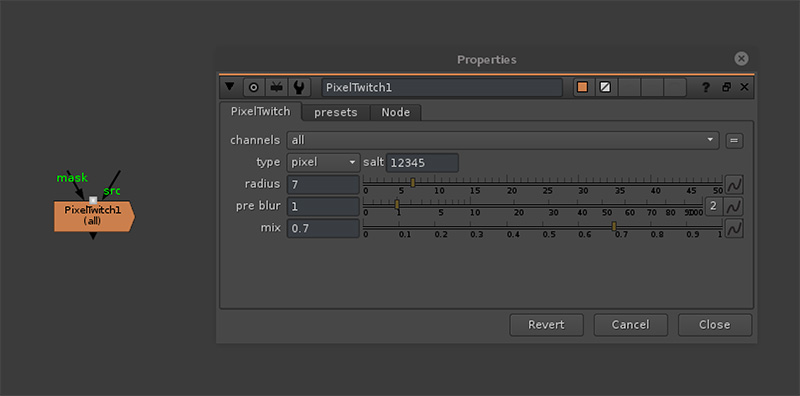
Task: Click the hide input pipes icon
Action: 277,88
